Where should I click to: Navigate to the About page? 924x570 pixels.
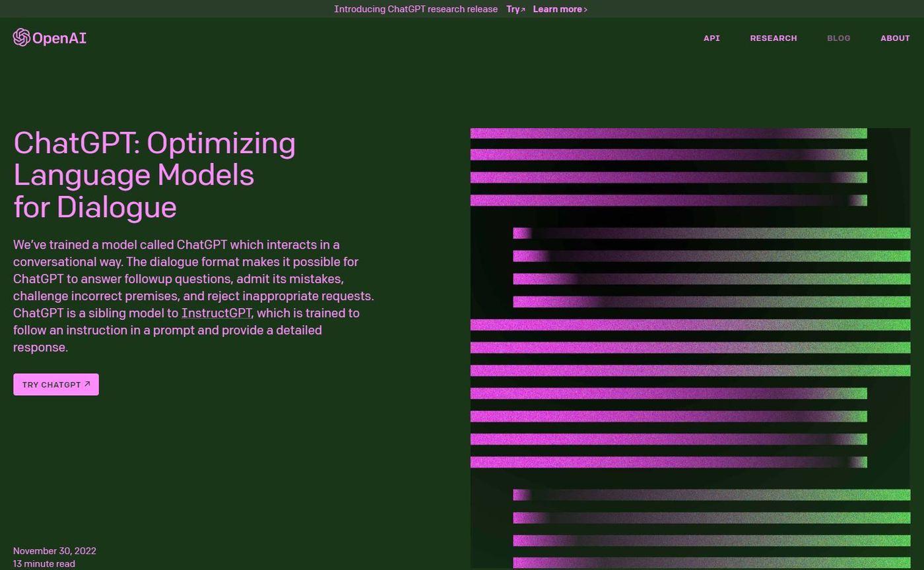894,38
